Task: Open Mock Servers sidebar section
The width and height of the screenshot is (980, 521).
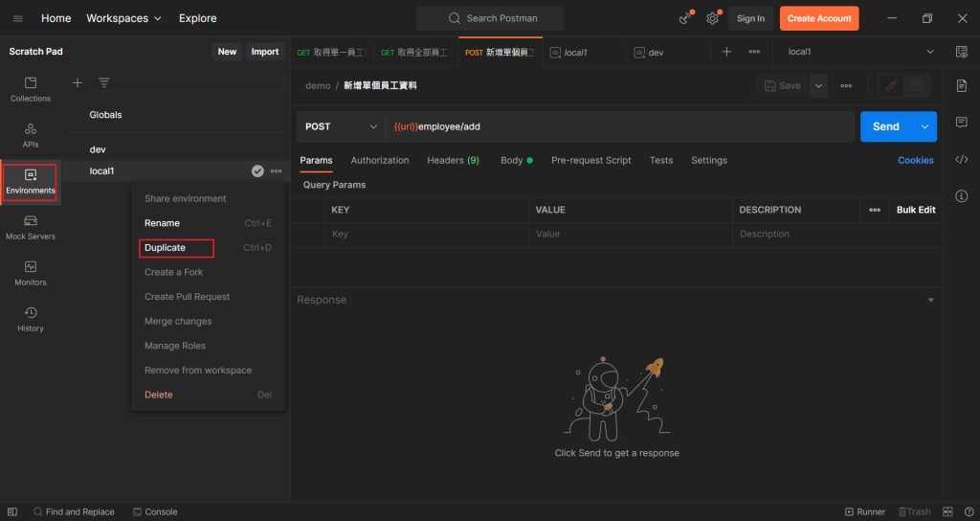Action: [x=31, y=228]
